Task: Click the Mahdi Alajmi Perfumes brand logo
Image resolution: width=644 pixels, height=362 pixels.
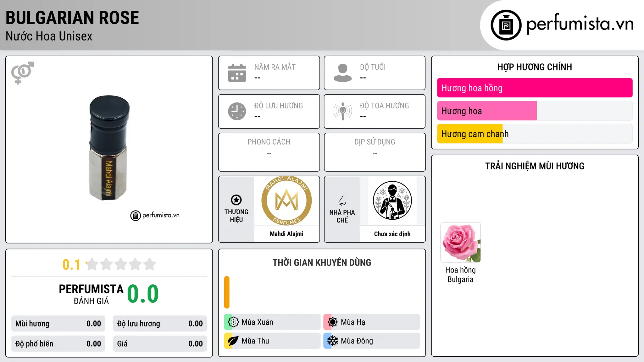Action: [286, 201]
